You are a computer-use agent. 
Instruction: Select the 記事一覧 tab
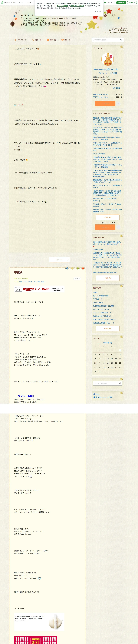click(x=37, y=40)
